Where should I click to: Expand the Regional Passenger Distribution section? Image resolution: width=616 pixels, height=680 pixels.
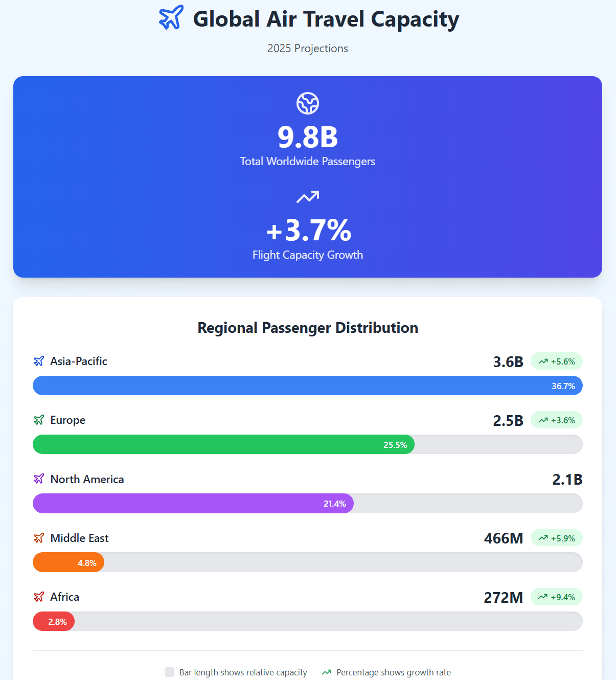coord(307,328)
